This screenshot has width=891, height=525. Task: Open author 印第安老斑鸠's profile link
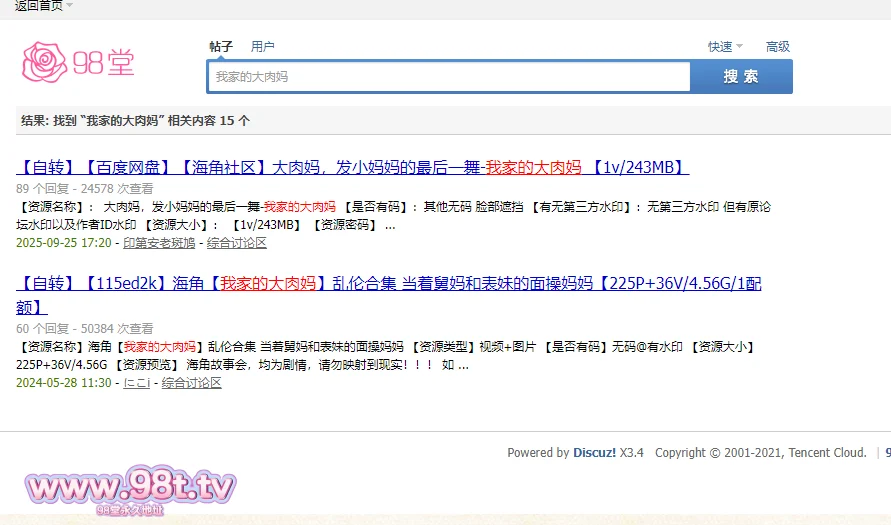click(159, 243)
